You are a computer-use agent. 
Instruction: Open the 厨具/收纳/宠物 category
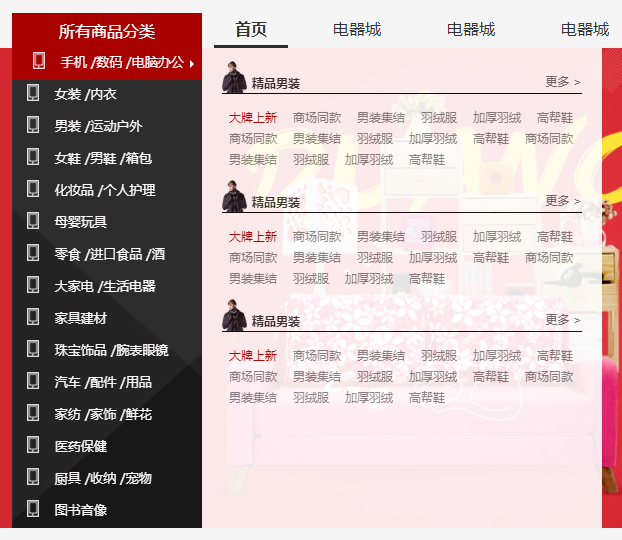pos(103,478)
